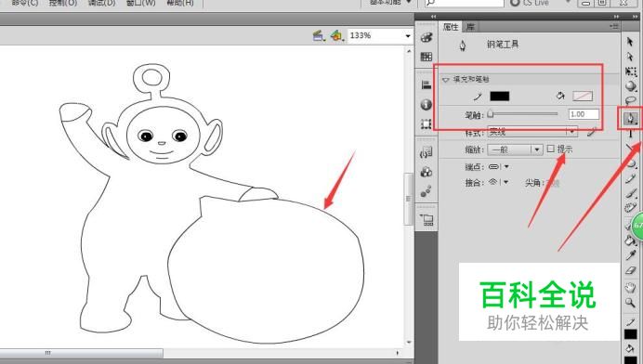Select the Subselection tool

tap(630, 57)
